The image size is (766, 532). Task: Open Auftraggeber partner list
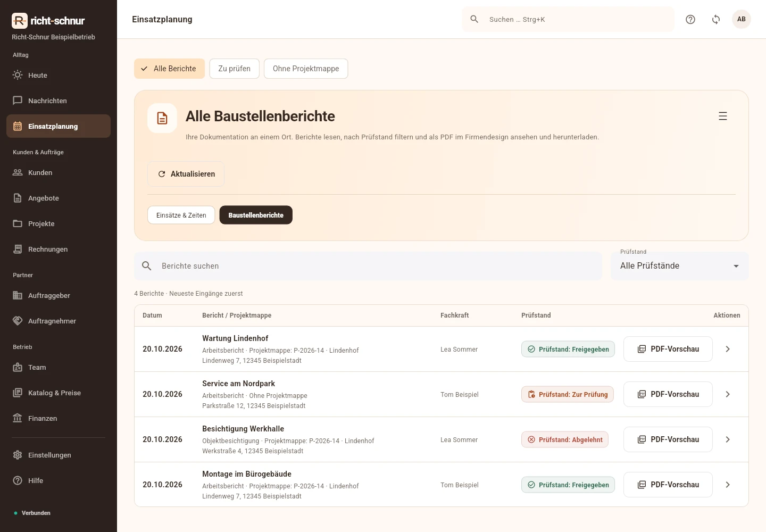pos(59,295)
